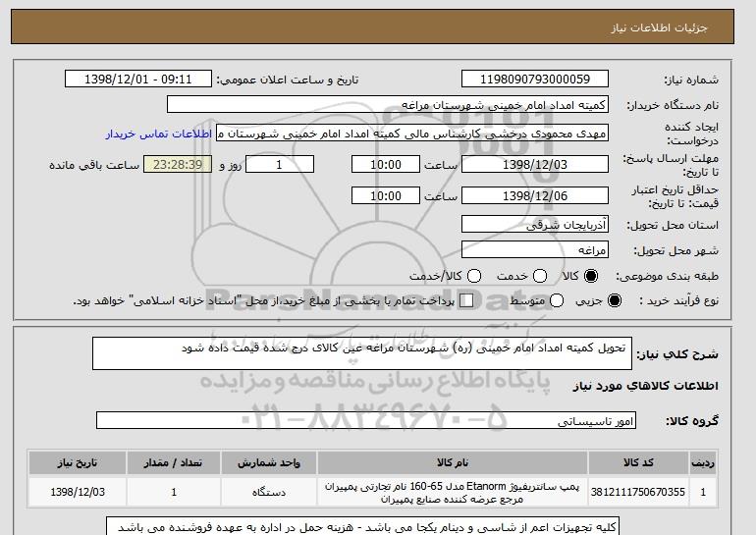Click the equipment and shipping notes box
Image resolution: width=756 pixels, height=535 pixels.
coord(362,526)
